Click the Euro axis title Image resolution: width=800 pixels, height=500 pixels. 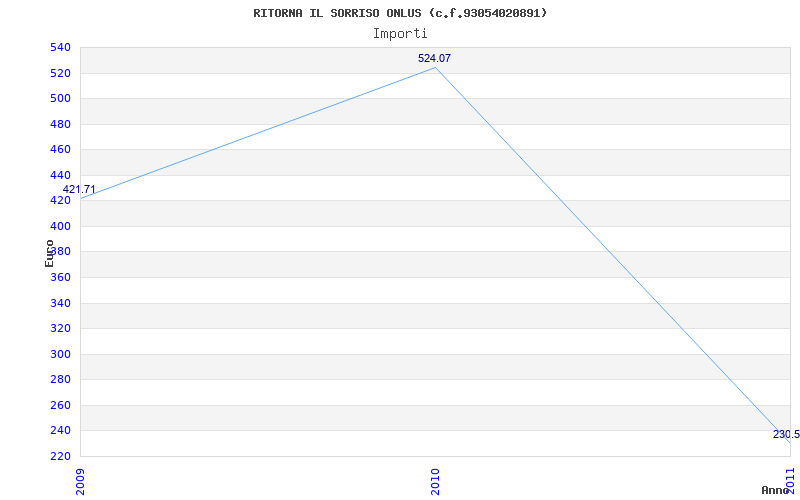[49, 254]
